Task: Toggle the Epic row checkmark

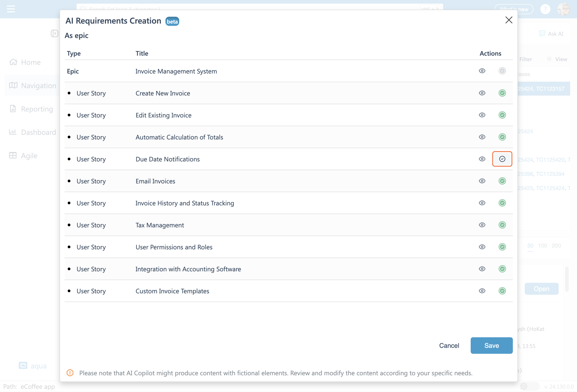Action: [x=502, y=71]
